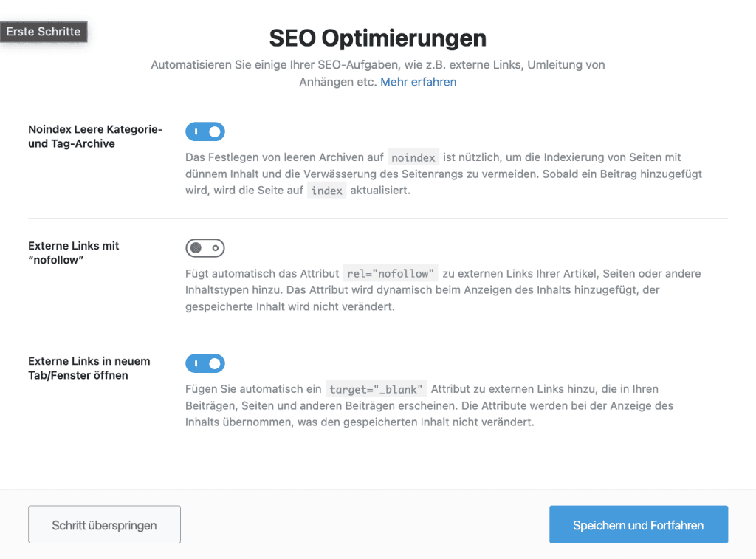Image resolution: width=756 pixels, height=559 pixels.
Task: Click the index code snippet
Action: pos(326,191)
